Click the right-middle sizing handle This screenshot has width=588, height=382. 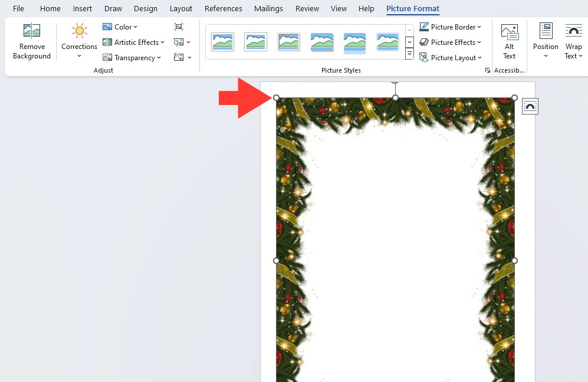click(x=514, y=260)
